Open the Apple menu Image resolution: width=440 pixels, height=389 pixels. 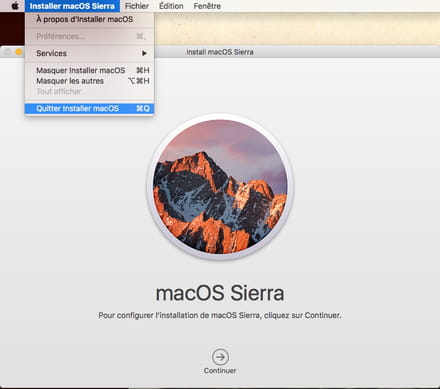15,6
